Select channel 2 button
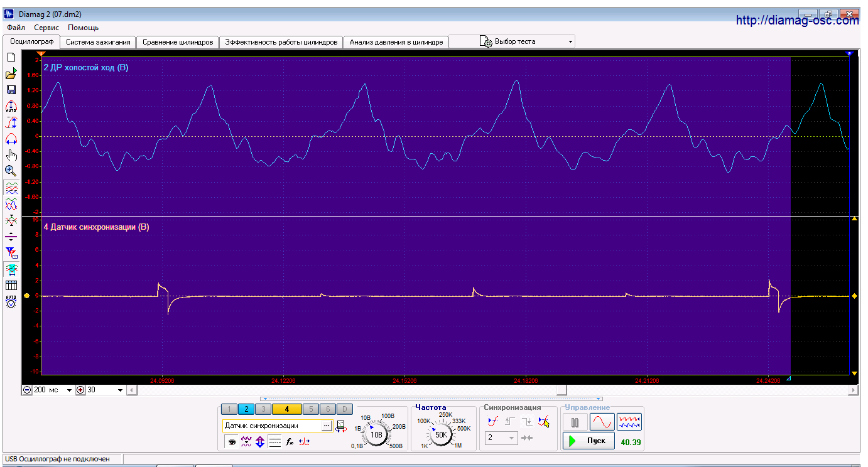 coord(246,409)
